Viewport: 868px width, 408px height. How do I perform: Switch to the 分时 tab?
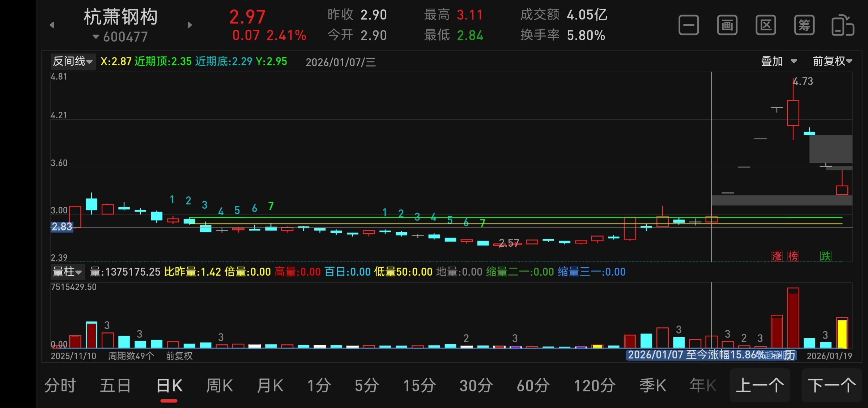pyautogui.click(x=60, y=386)
